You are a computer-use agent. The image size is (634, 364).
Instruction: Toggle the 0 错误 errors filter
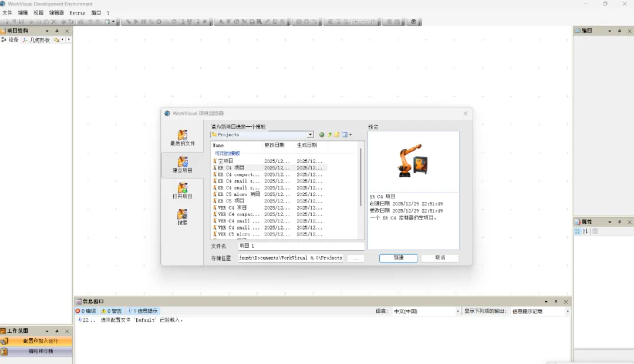tap(86, 311)
